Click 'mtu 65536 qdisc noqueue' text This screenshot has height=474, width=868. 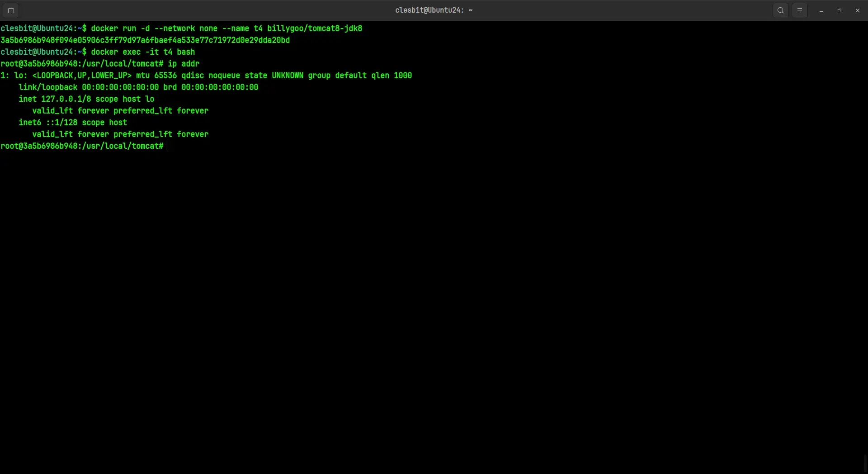pyautogui.click(x=188, y=76)
